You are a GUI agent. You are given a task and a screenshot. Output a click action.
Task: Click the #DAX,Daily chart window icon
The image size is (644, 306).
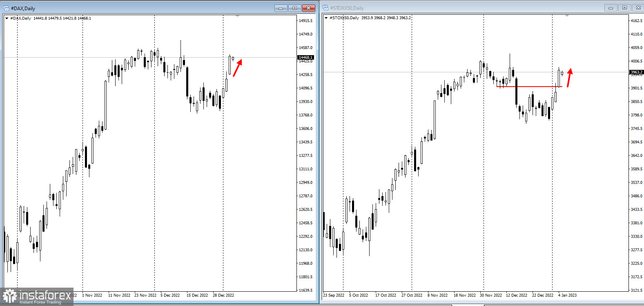click(6, 8)
